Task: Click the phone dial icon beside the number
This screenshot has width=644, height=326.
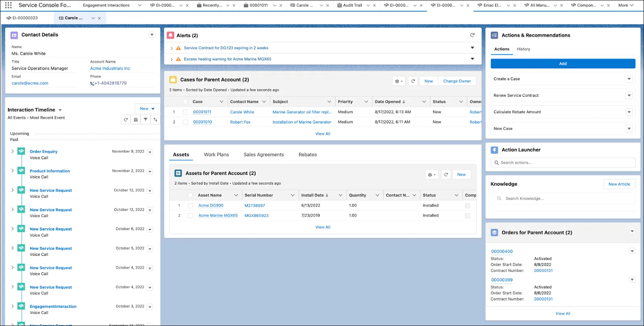Action: [x=92, y=84]
